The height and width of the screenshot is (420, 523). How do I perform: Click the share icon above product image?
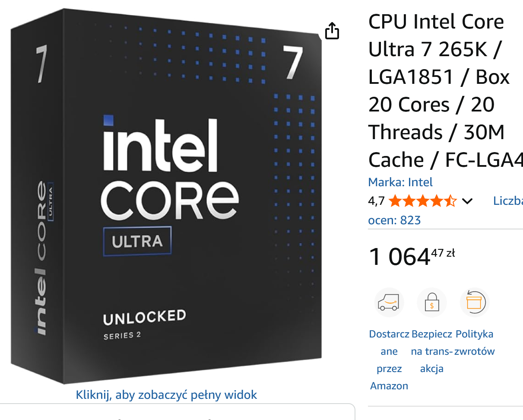[332, 31]
